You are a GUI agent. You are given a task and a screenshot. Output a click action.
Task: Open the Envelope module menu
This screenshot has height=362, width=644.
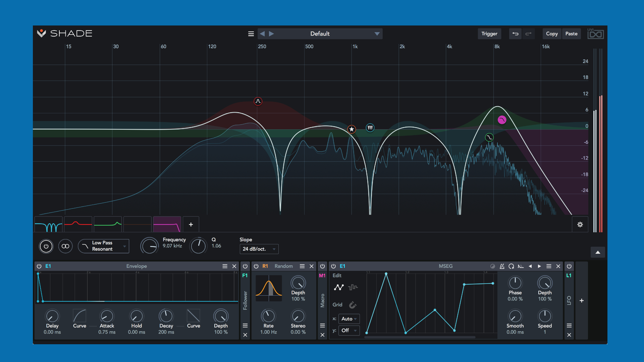click(225, 266)
